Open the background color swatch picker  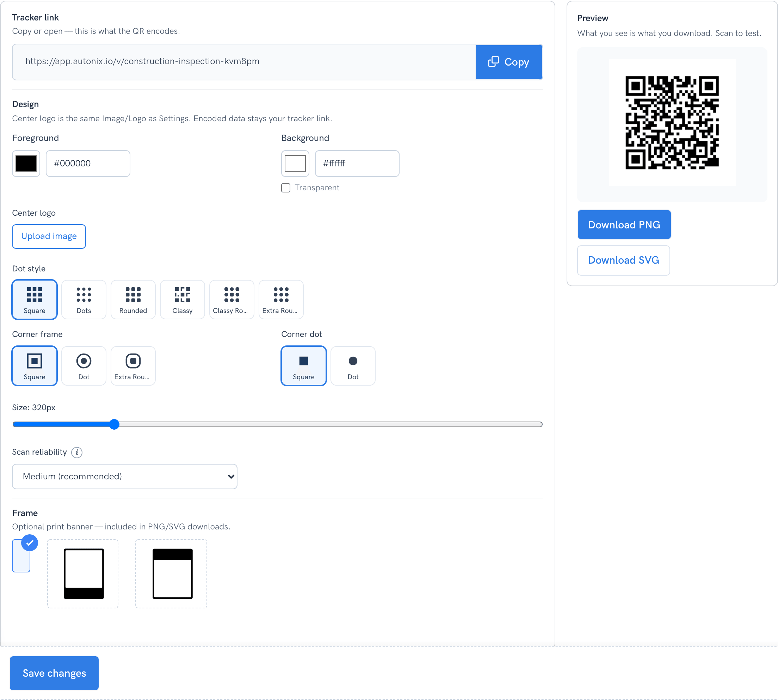click(x=295, y=164)
